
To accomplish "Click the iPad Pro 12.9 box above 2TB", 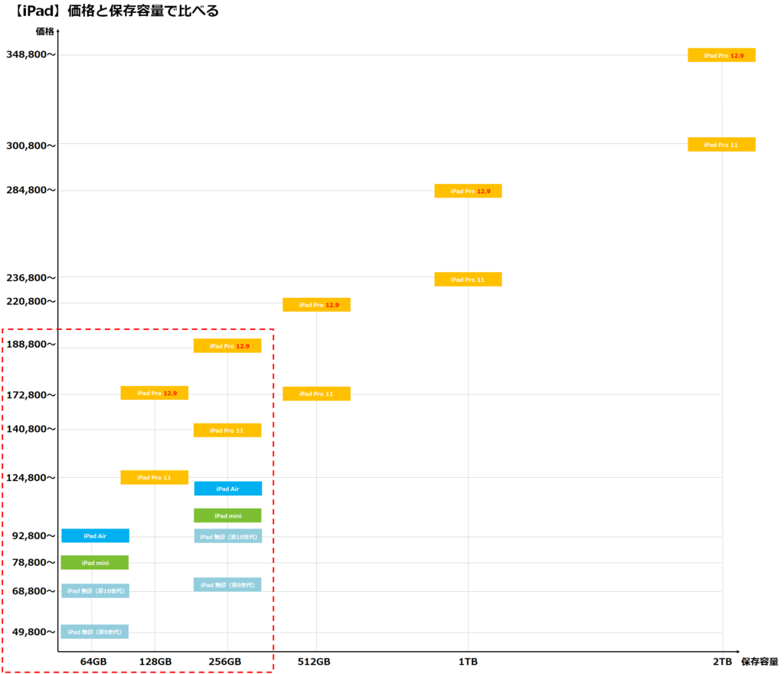I will coord(721,55).
